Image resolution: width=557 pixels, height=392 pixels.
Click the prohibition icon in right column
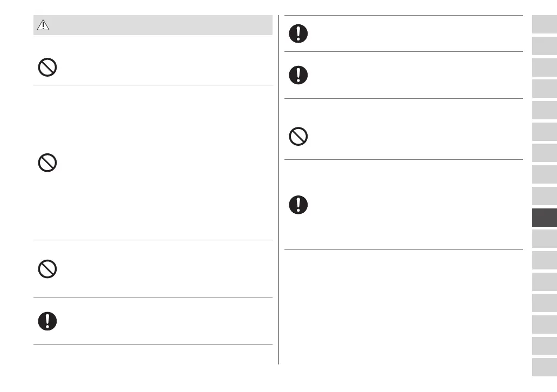pos(298,137)
